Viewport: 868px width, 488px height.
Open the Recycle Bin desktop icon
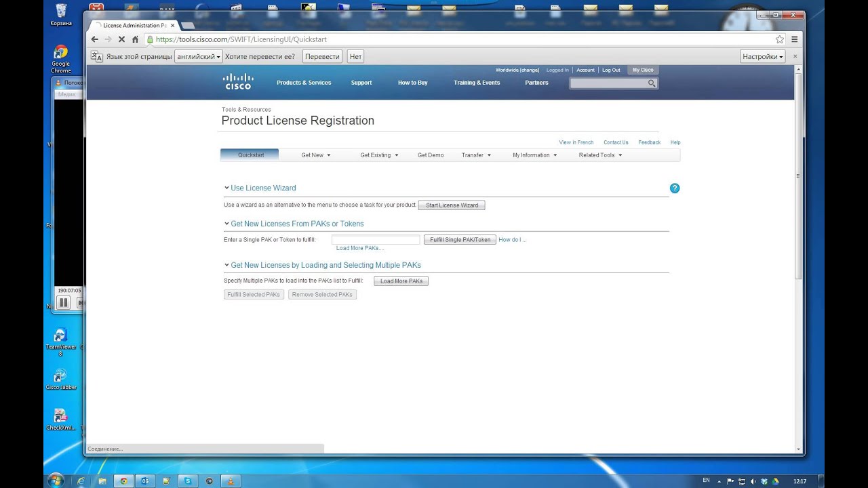(60, 14)
